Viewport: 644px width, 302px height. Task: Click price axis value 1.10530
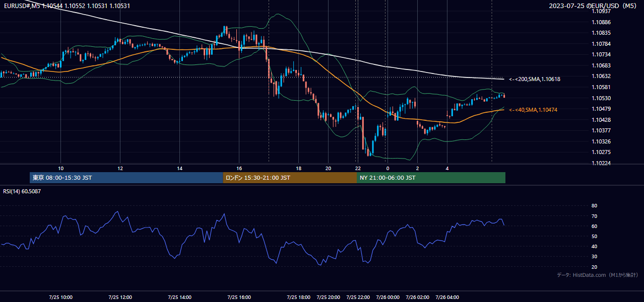click(601, 98)
